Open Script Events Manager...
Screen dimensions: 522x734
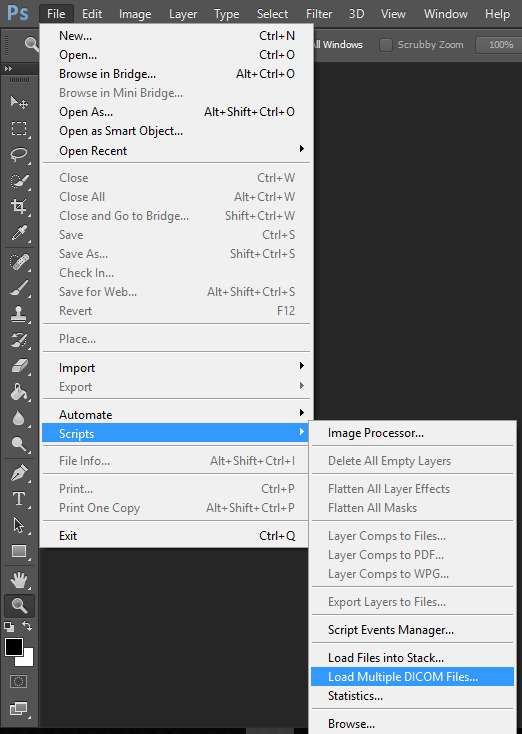[x=413, y=630]
